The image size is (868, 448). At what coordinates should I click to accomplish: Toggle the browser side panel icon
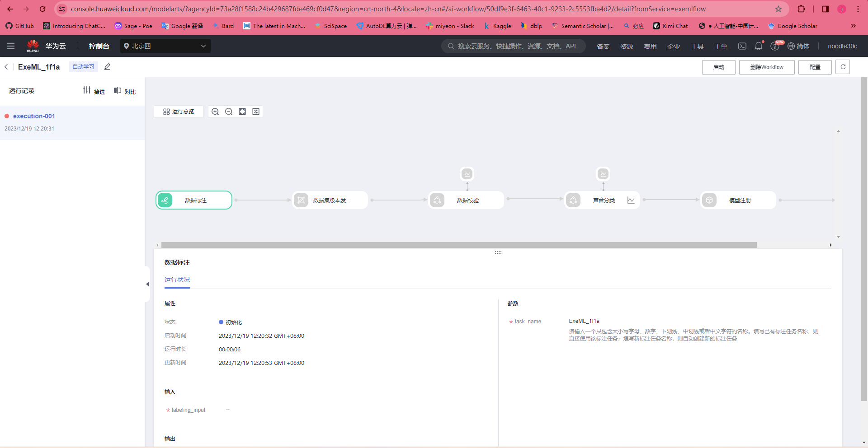(x=826, y=9)
